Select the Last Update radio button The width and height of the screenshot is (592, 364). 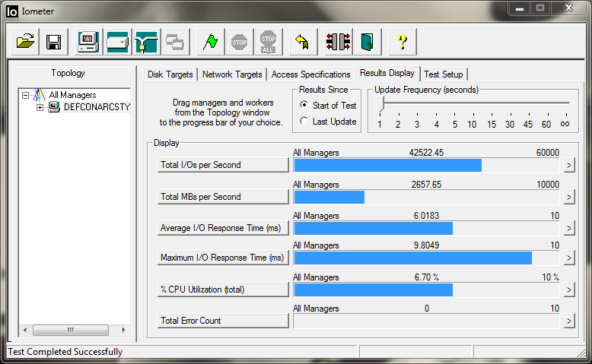pos(304,122)
